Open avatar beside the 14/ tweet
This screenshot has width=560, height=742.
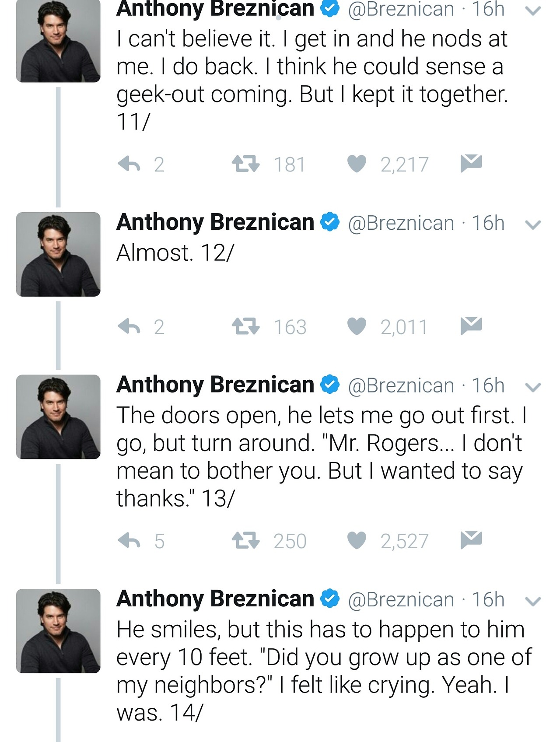click(58, 631)
